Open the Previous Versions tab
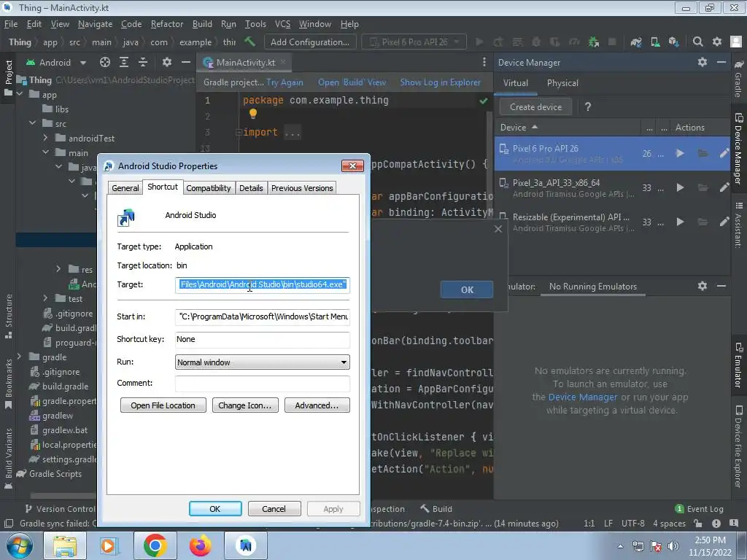747x560 pixels. [x=302, y=188]
